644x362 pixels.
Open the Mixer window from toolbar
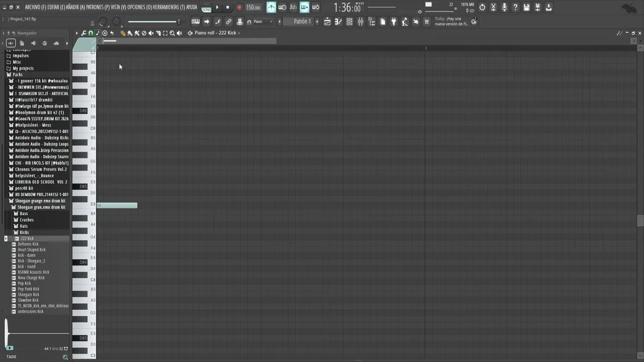360,22
